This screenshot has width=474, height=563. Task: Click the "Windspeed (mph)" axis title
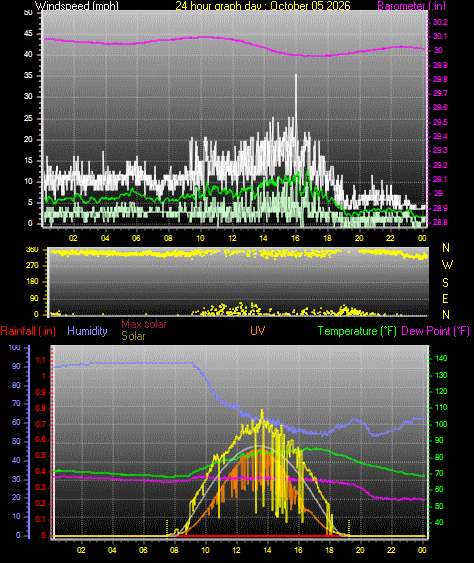coord(77,6)
